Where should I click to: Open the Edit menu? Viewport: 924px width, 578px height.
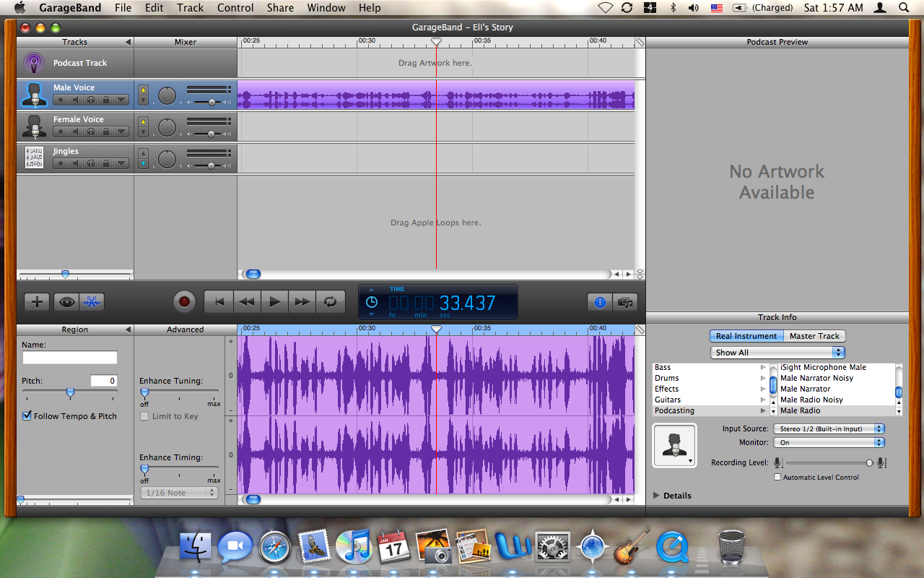point(154,8)
